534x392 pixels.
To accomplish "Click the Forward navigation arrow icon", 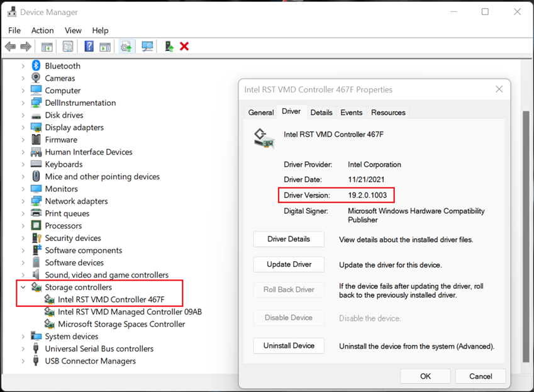I will pos(25,46).
